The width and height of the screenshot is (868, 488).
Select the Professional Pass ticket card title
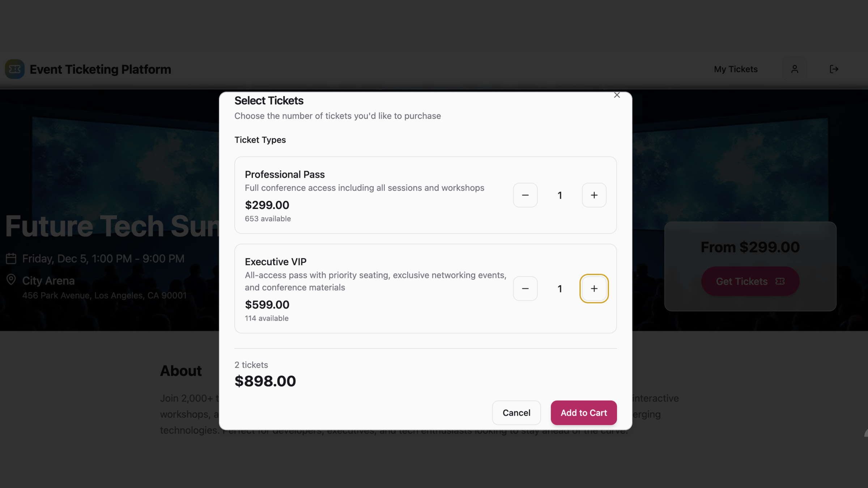click(x=285, y=174)
